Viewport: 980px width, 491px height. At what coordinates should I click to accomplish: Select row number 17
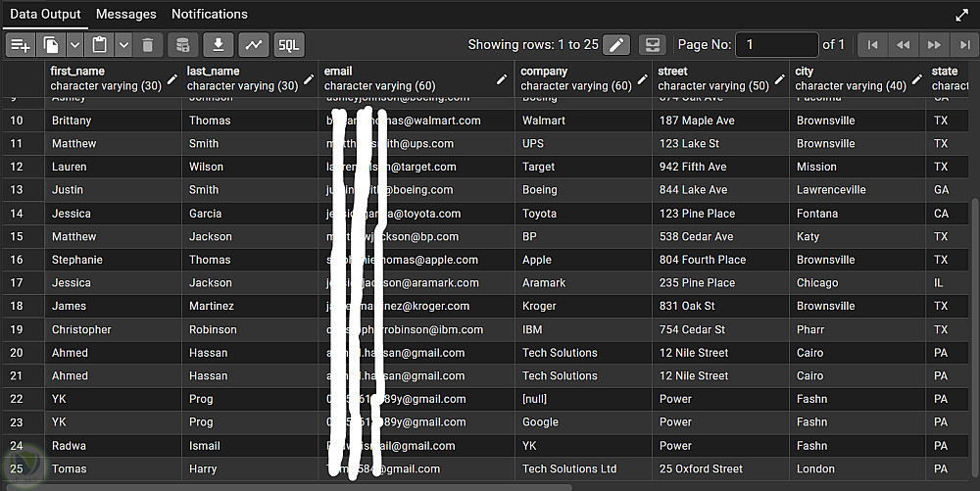24,283
